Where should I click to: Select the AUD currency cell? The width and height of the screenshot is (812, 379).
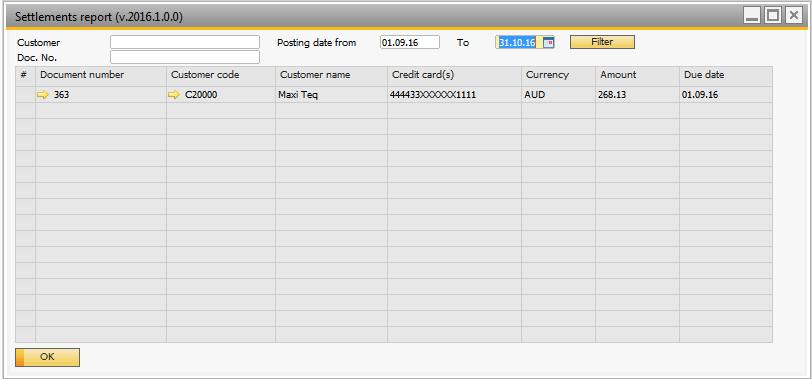[x=559, y=95]
